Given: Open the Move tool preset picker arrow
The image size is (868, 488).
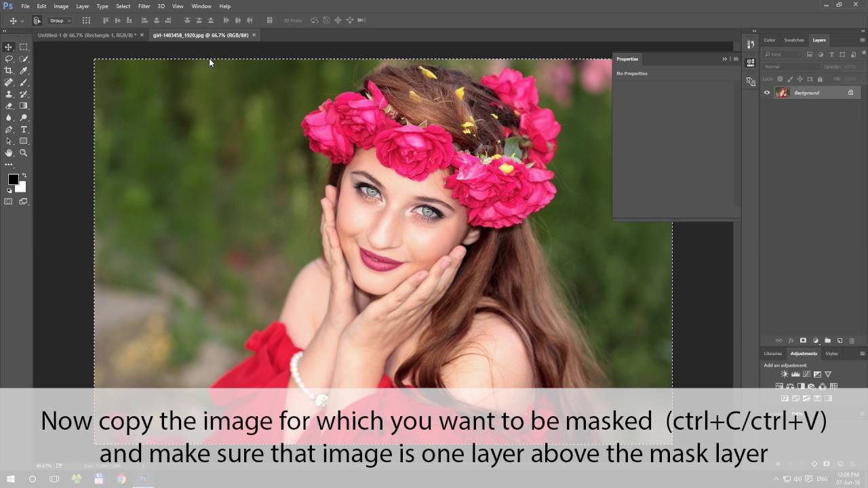Looking at the screenshot, I should (22, 21).
